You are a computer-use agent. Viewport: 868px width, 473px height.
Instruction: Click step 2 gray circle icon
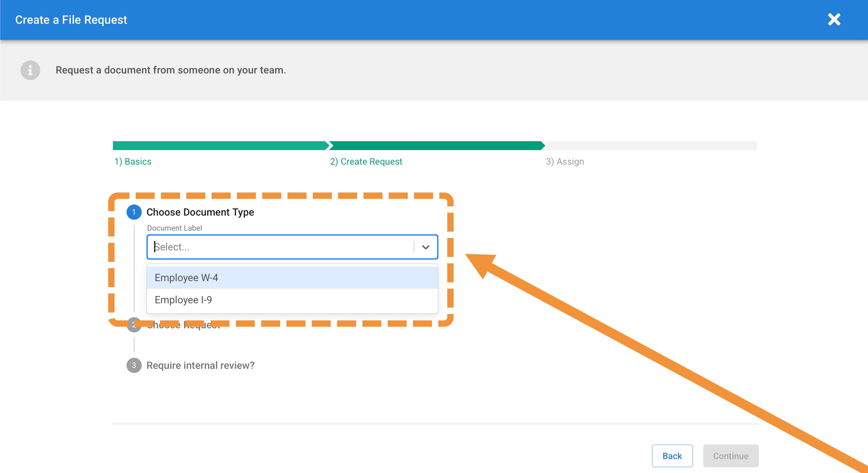click(134, 325)
